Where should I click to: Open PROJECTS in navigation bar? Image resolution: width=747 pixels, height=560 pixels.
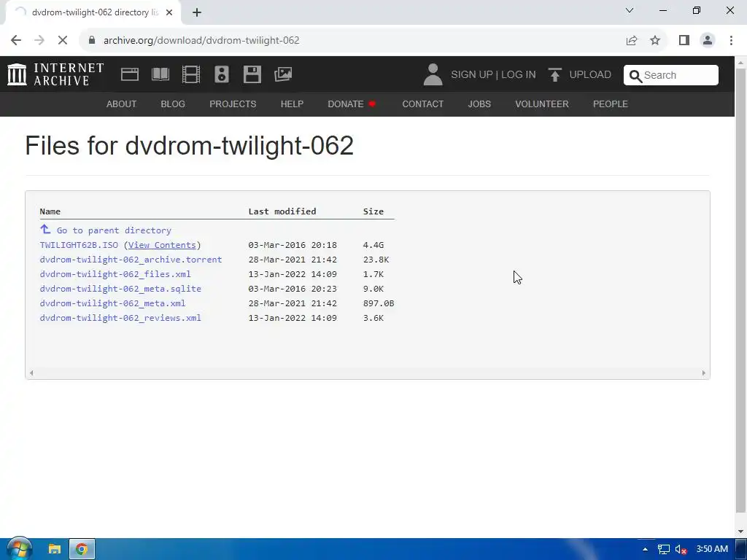[x=233, y=104]
